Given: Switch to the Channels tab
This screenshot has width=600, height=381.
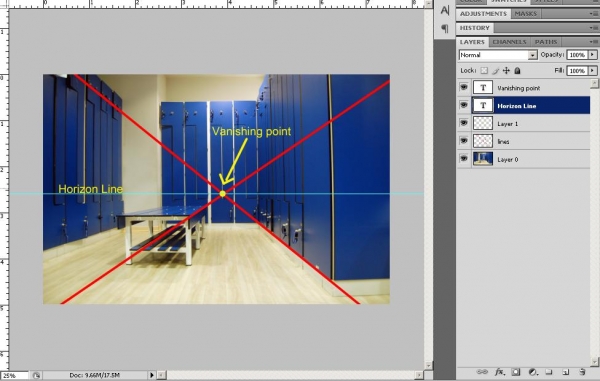Looking at the screenshot, I should pyautogui.click(x=509, y=42).
